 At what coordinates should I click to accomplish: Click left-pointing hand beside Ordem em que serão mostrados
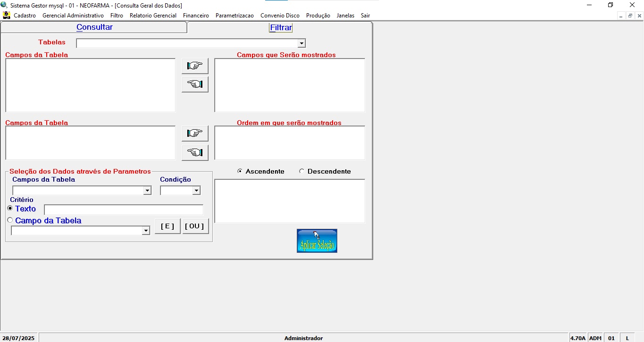(x=195, y=152)
